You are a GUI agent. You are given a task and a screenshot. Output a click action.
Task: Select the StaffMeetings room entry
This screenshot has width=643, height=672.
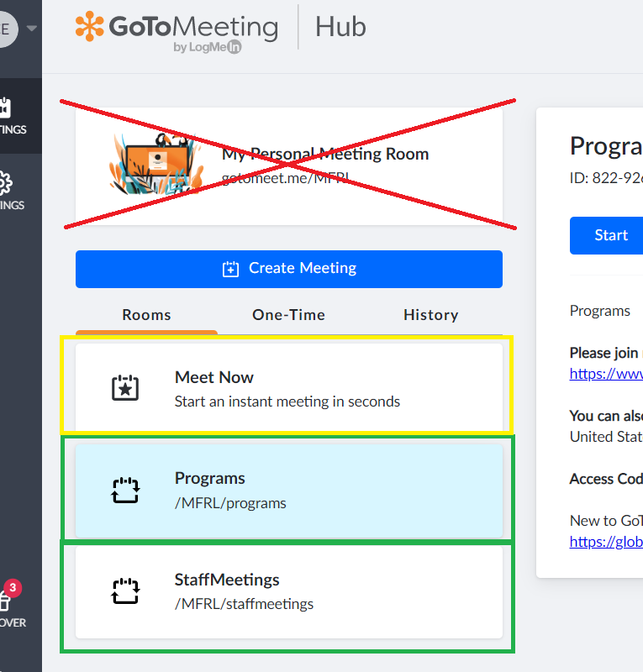289,592
